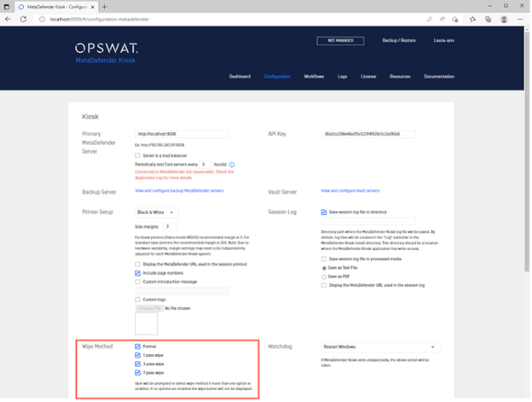Open the browser Settings and more menu
The height and width of the screenshot is (402, 532).
(x=520, y=20)
